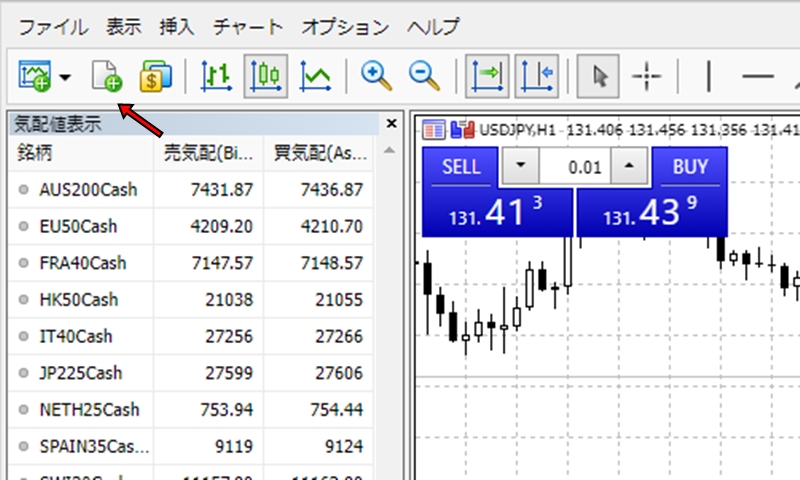Increase lot size with up arrow
The image size is (800, 480).
[629, 166]
